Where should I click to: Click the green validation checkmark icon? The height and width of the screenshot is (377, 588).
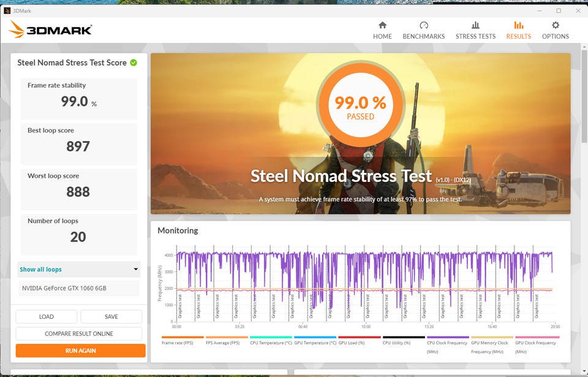pos(134,63)
